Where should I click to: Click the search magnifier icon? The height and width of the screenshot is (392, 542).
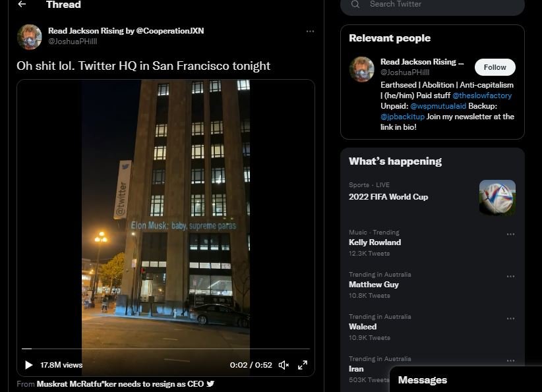coord(355,5)
